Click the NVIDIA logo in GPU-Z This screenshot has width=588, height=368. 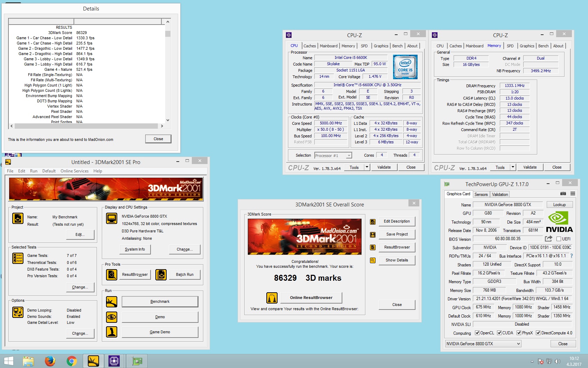[559, 222]
